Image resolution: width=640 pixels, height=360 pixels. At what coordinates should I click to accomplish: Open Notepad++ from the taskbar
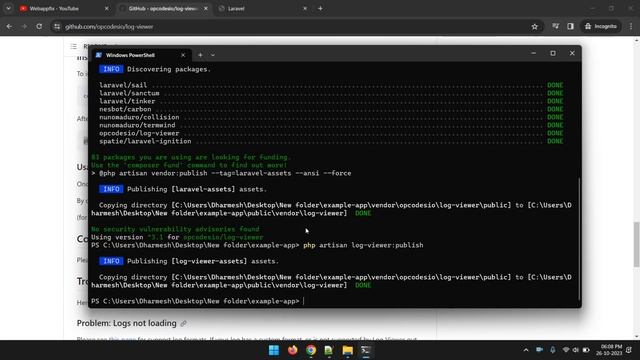329,350
